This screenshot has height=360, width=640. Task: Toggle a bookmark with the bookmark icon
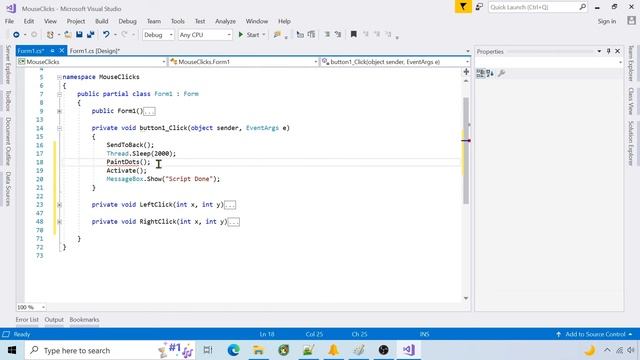(354, 35)
